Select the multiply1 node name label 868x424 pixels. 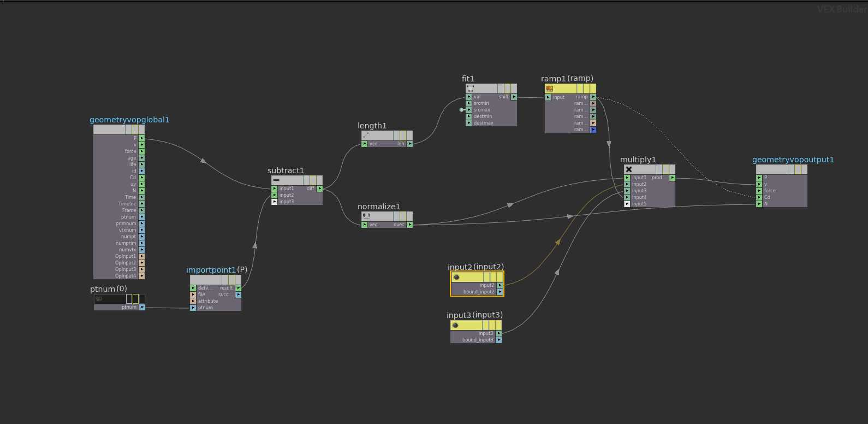point(638,160)
